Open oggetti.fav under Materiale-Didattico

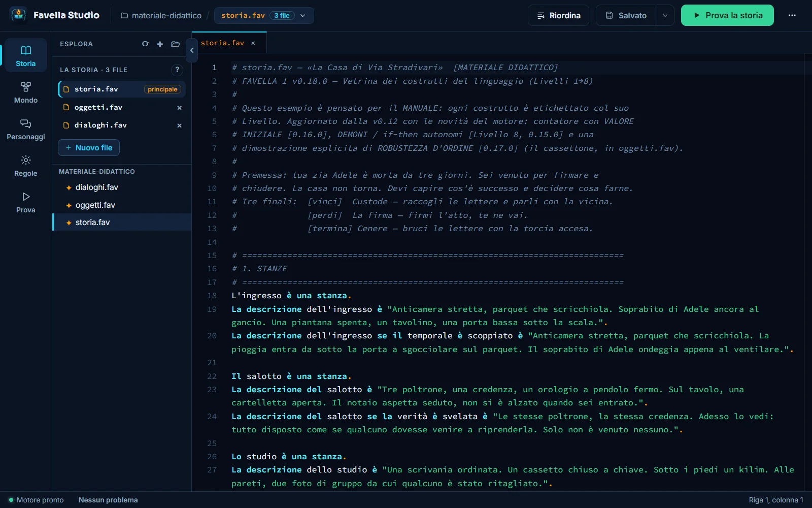tap(122, 205)
